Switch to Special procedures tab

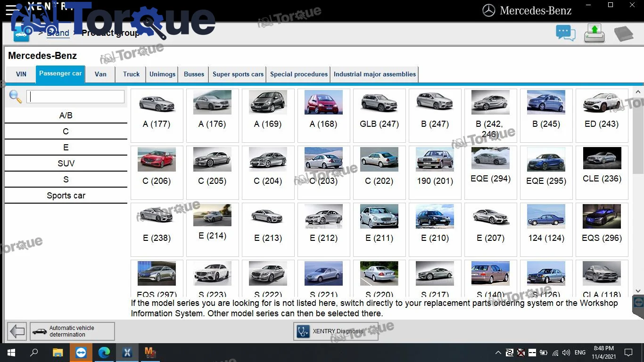(299, 74)
